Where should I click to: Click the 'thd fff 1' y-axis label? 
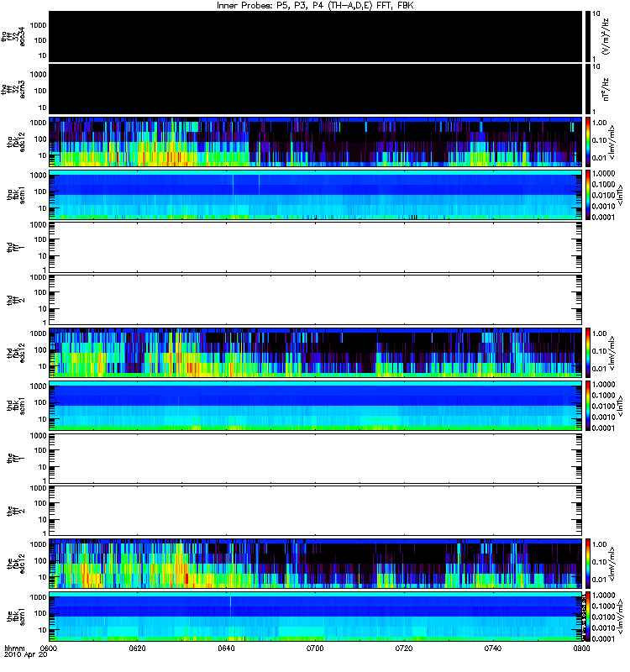(16, 247)
